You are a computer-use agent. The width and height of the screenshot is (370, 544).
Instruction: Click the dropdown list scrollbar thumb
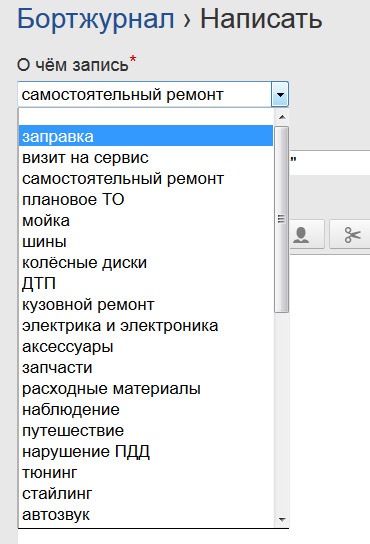tap(281, 219)
